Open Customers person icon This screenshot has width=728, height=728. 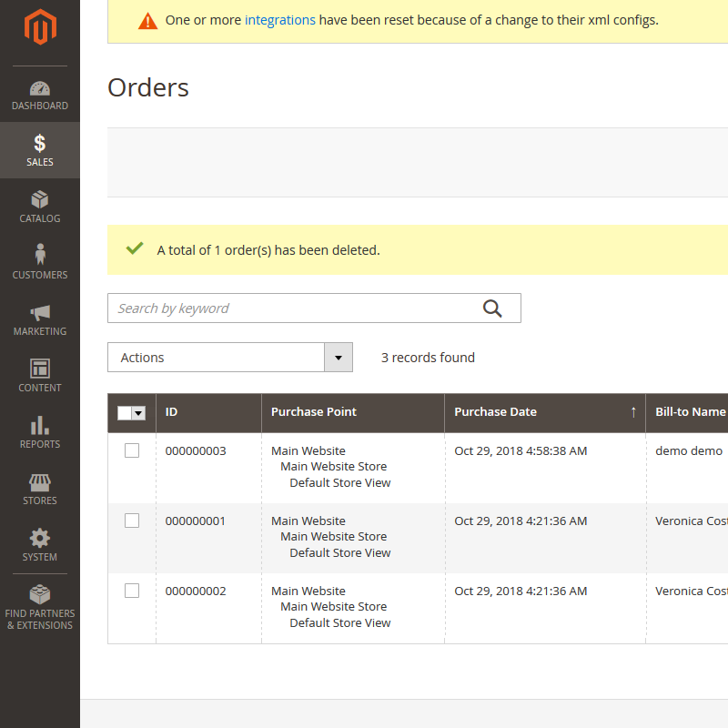pyautogui.click(x=39, y=256)
